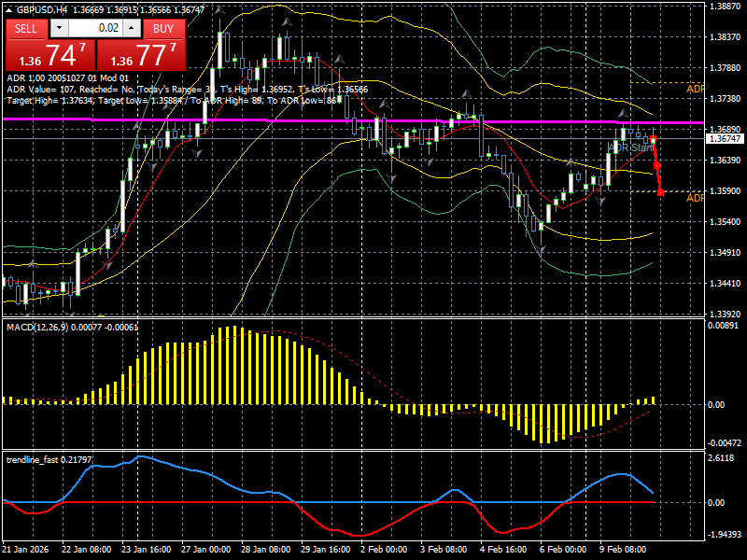Collapse the one-click trading panel triangle beside GBPUSD,H4

pyautogui.click(x=9, y=9)
